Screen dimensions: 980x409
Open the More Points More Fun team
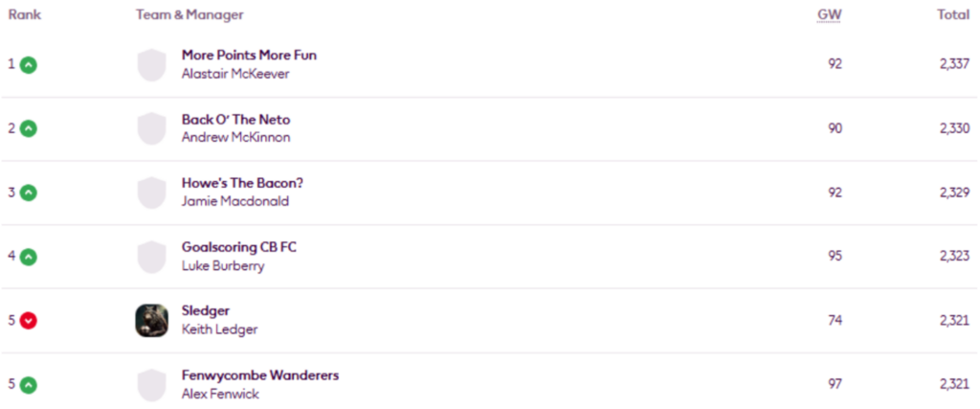pos(250,55)
